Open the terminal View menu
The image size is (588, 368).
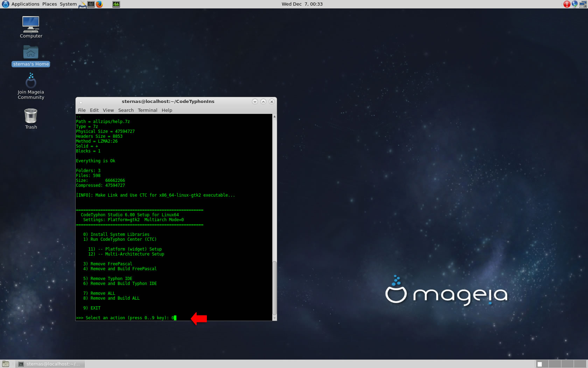pos(108,110)
